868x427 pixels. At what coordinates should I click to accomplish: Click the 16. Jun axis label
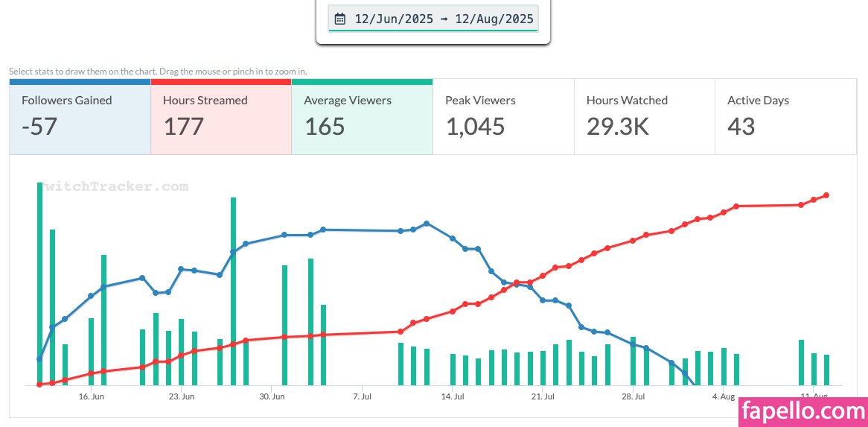coord(92,397)
